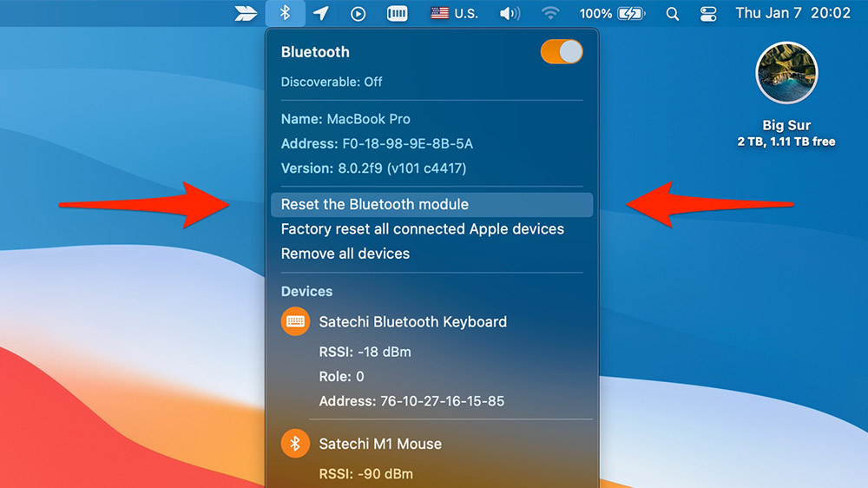868x488 pixels.
Task: Click the keyboard RSSI: -18 dBm value
Action: click(x=365, y=353)
